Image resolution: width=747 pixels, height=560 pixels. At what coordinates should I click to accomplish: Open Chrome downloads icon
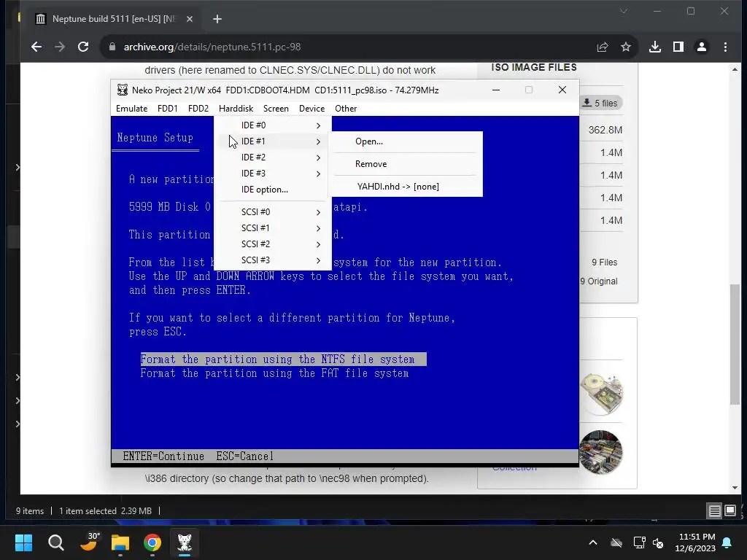click(x=655, y=47)
